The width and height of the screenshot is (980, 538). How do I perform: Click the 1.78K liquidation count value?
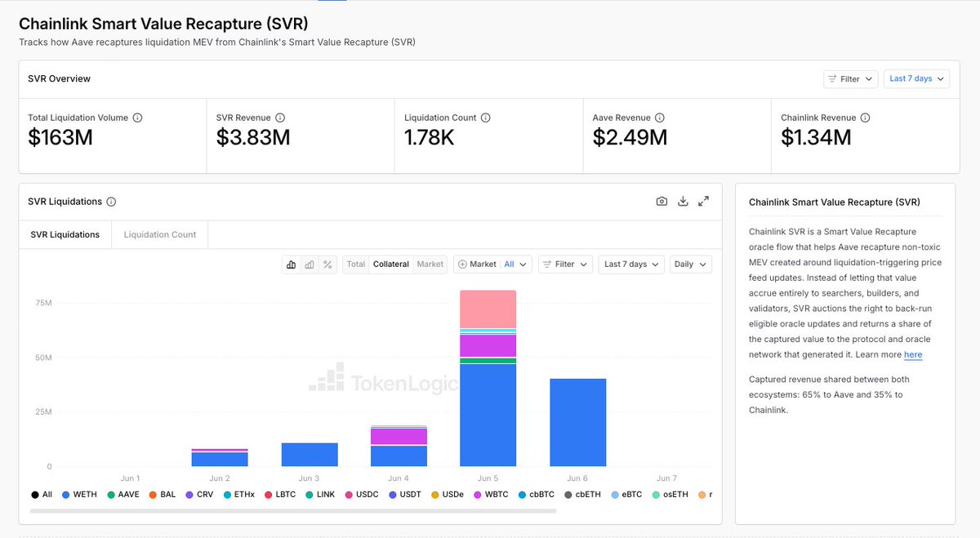click(430, 138)
